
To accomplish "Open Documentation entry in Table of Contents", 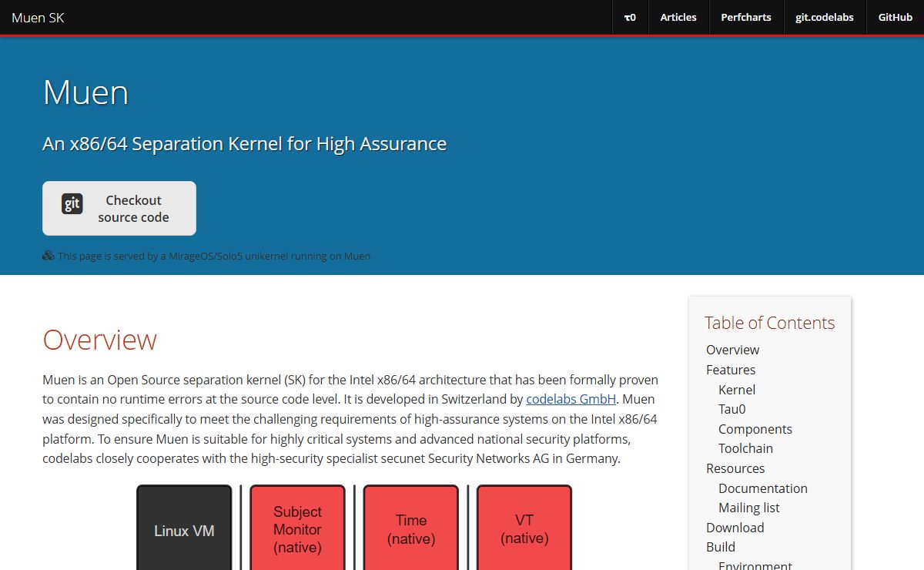I will tap(763, 488).
